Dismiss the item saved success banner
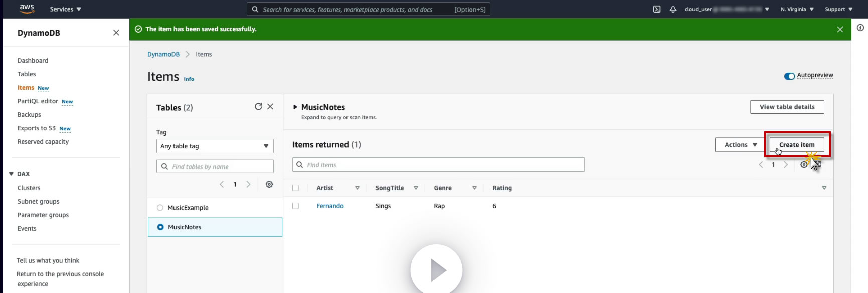Viewport: 868px width, 293px height. [x=840, y=30]
